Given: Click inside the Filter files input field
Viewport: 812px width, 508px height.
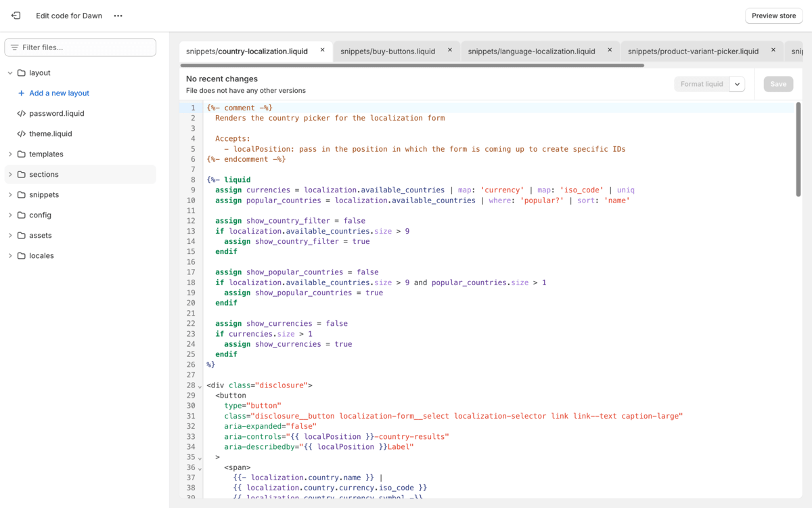Looking at the screenshot, I should point(81,48).
